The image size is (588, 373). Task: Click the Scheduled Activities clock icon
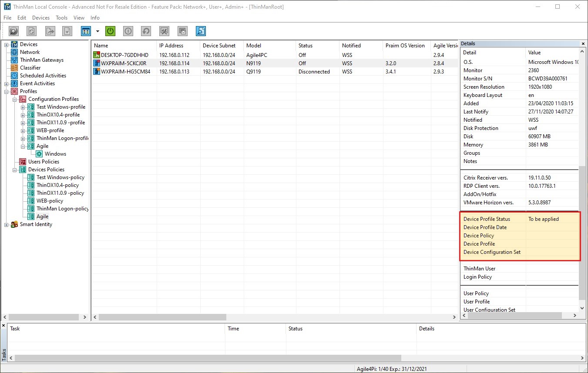click(x=14, y=76)
